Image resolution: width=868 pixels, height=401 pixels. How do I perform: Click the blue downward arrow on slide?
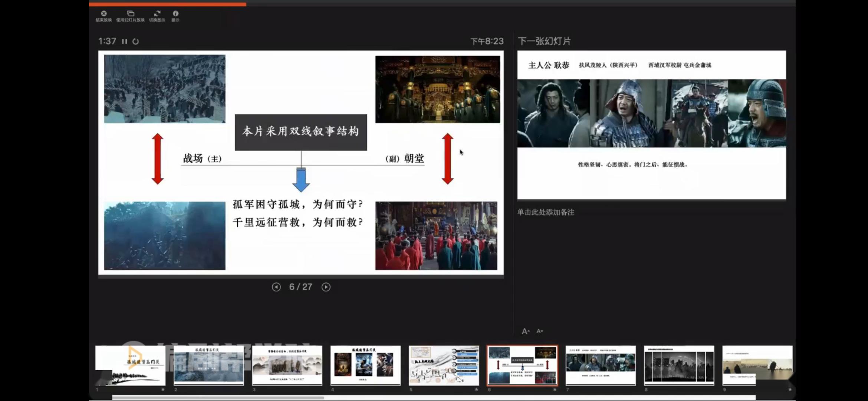[x=301, y=180]
